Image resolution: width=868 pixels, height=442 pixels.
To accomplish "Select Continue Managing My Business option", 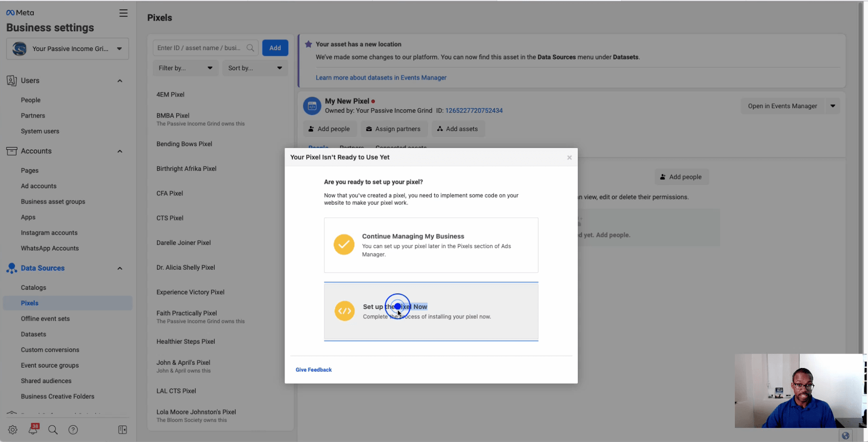I will pos(431,245).
